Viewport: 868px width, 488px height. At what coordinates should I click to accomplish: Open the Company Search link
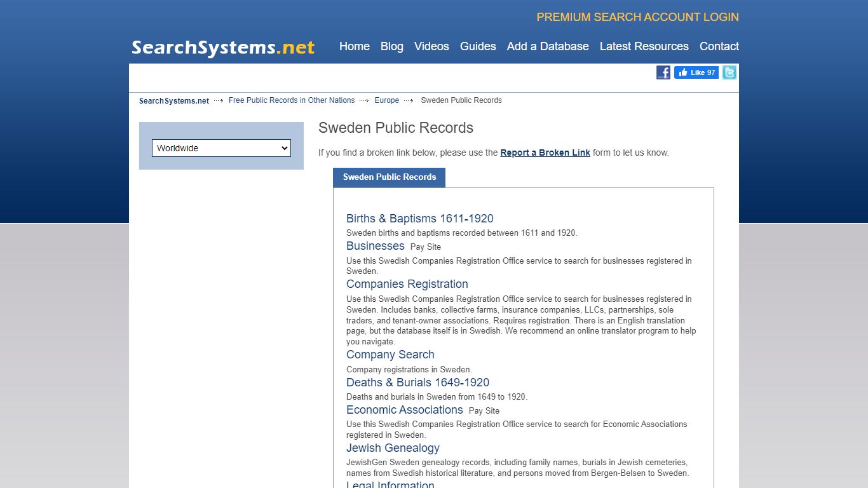(390, 355)
